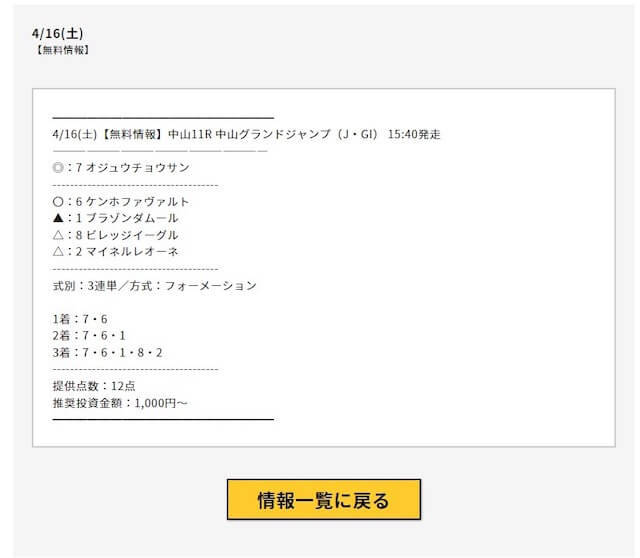Viewport: 640px width, 558px height.
Task: Click the 【無料情報】 label under the date
Action: click(62, 50)
